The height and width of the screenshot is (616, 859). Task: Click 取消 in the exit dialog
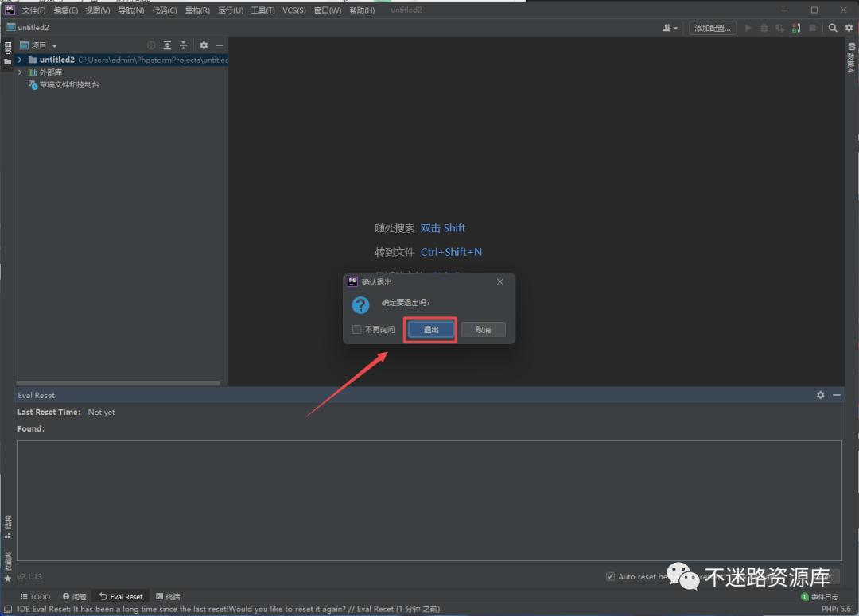[483, 330]
